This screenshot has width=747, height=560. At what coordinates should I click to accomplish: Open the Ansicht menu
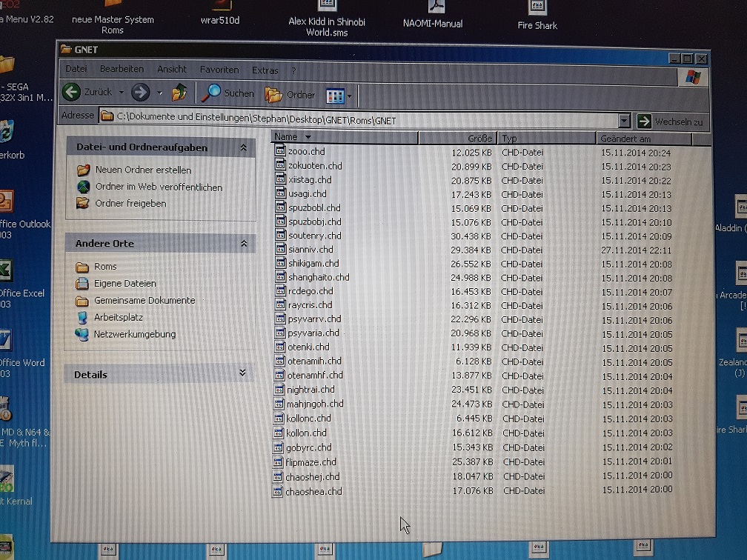point(171,70)
